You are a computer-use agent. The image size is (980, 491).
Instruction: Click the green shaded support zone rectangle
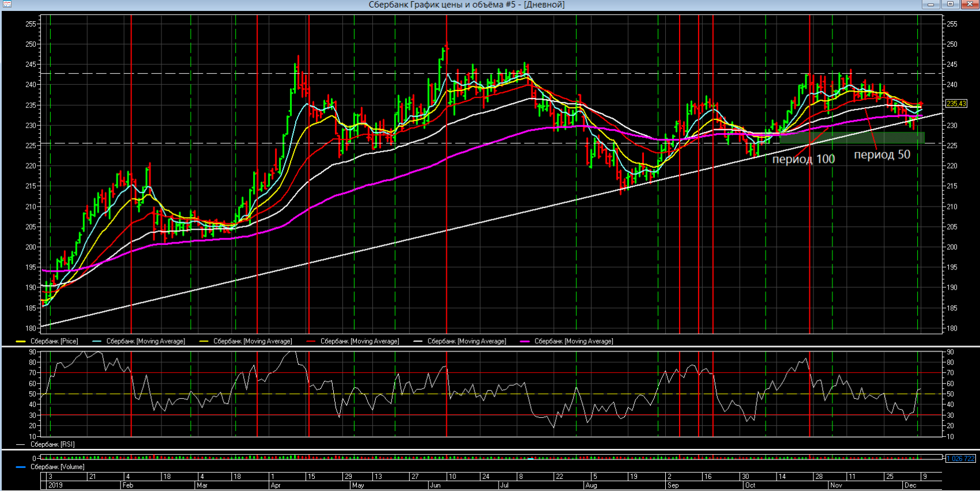pos(852,138)
